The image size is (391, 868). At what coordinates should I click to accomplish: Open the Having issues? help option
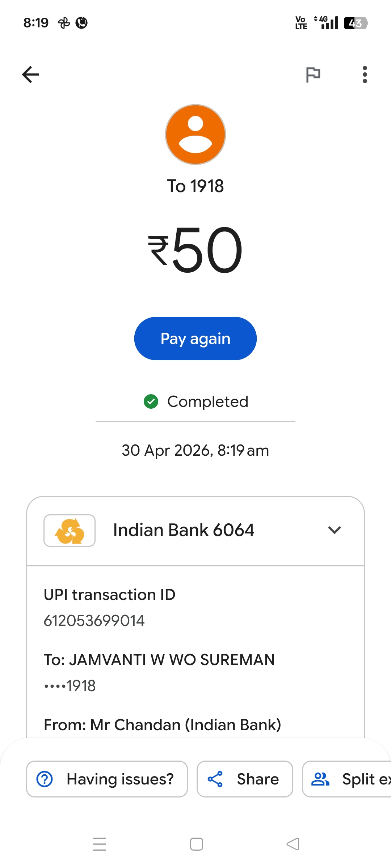click(x=107, y=779)
